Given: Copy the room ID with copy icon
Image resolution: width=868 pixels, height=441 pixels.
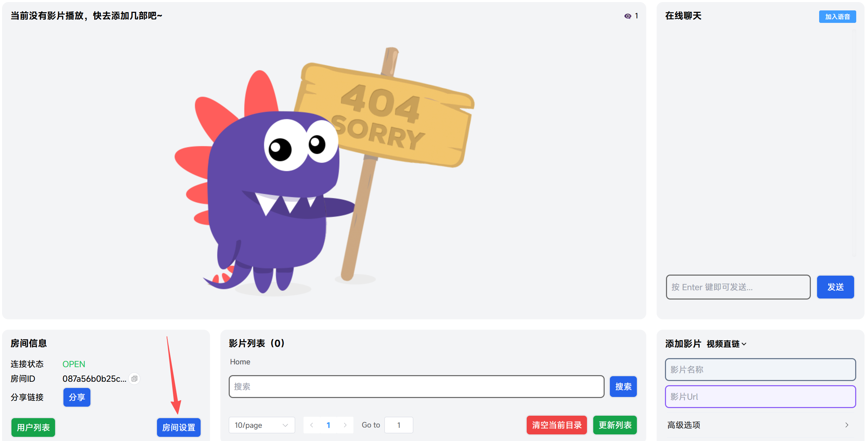Looking at the screenshot, I should pyautogui.click(x=134, y=379).
